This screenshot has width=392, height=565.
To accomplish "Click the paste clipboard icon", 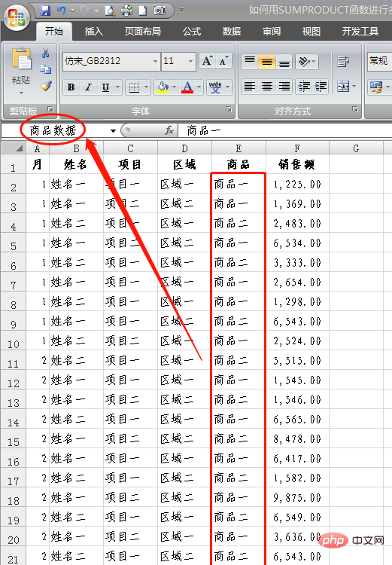I will pos(22,58).
